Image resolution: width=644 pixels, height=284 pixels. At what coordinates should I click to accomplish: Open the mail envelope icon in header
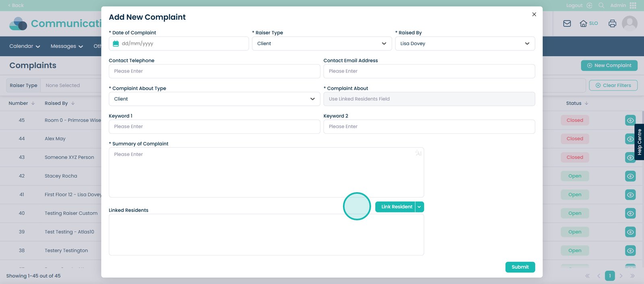pyautogui.click(x=567, y=23)
